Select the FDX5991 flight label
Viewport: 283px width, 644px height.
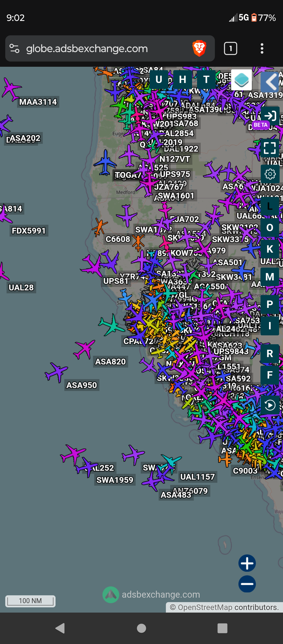point(29,231)
